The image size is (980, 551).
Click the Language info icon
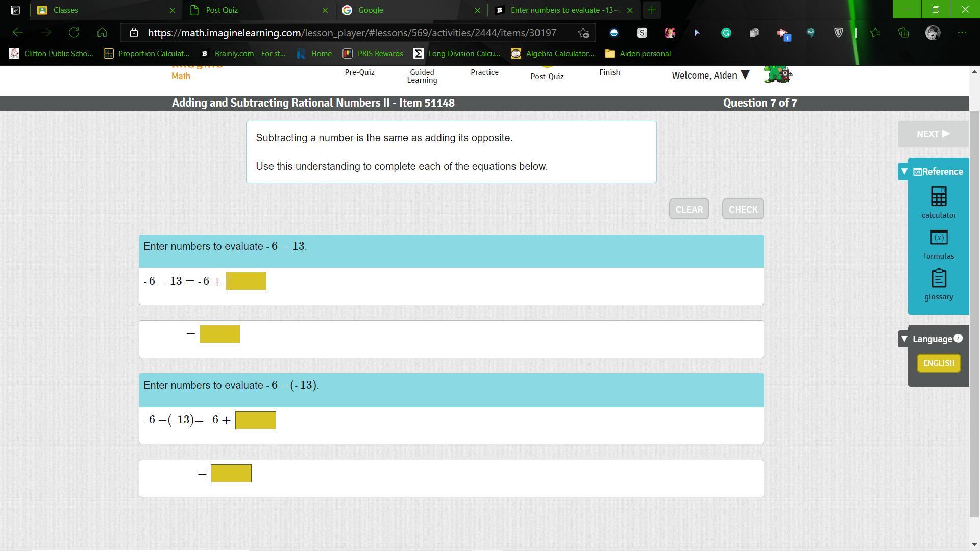coord(958,338)
